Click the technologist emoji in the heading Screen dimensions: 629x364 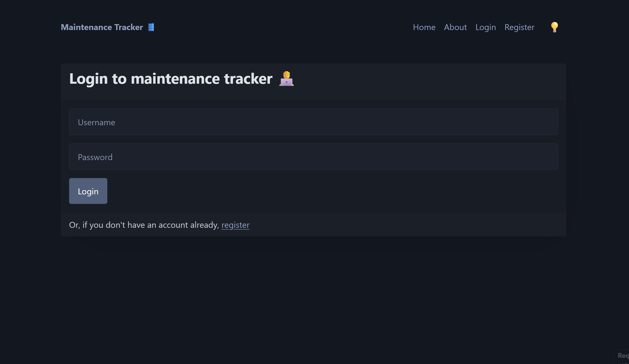[286, 79]
